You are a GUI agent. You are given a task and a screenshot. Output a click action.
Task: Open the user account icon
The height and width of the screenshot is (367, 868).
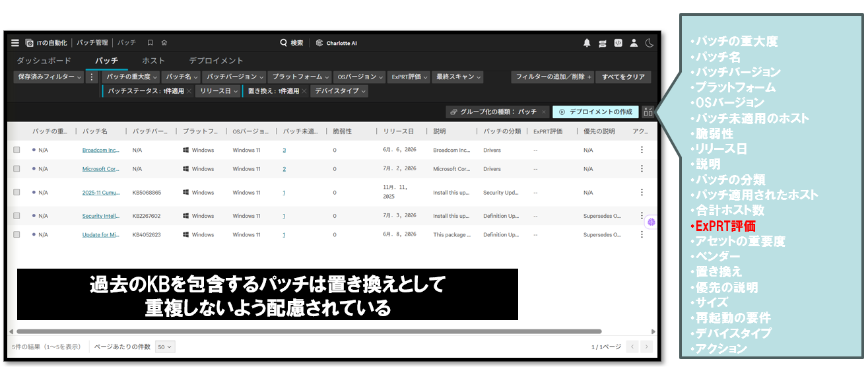point(634,43)
